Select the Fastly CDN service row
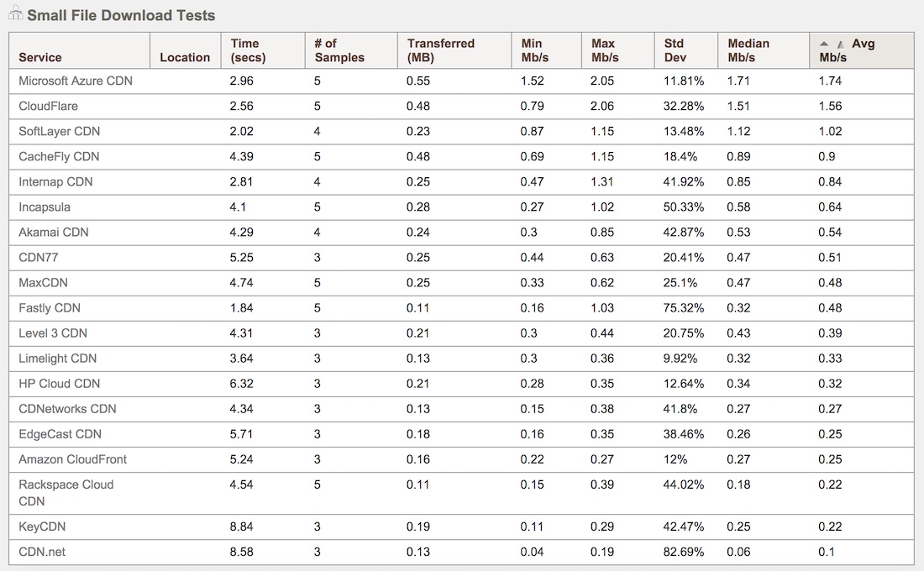Viewport: 924px width, 571px height. (x=50, y=308)
